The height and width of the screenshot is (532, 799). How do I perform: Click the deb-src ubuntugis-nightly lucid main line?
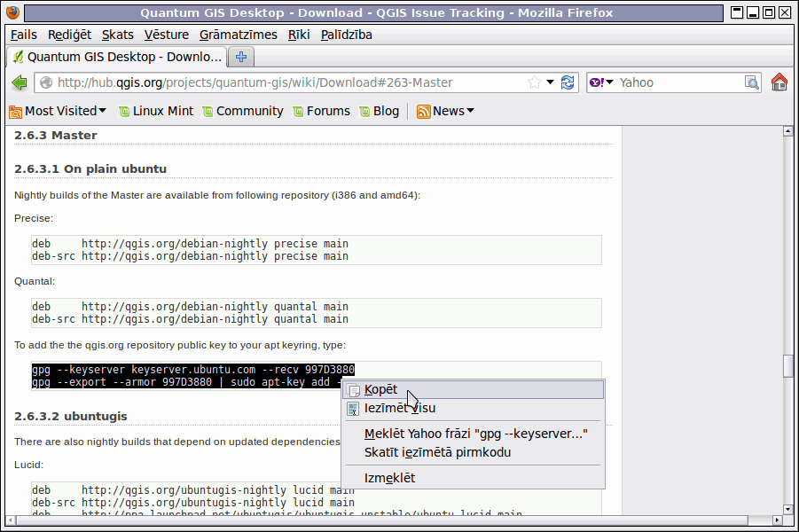click(x=193, y=503)
